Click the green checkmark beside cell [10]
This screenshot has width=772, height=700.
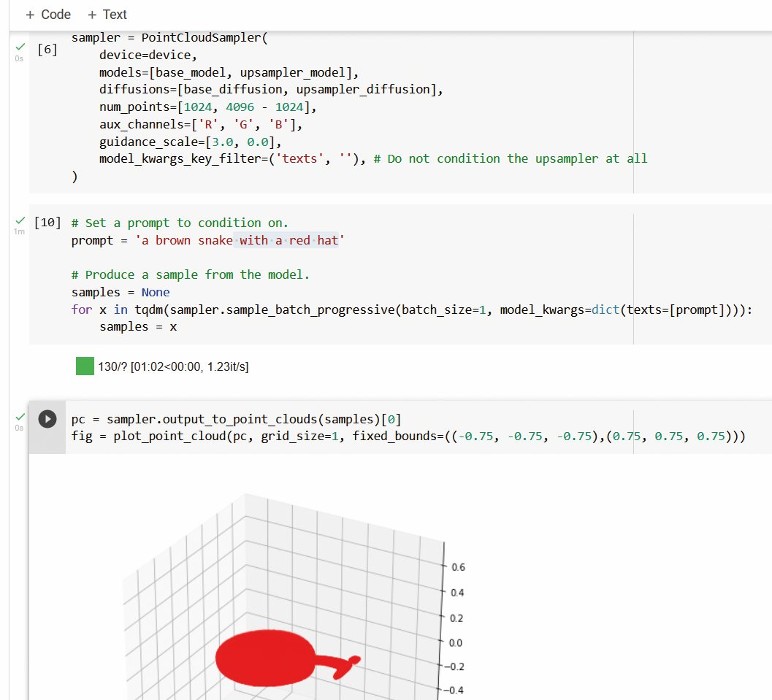tap(20, 220)
